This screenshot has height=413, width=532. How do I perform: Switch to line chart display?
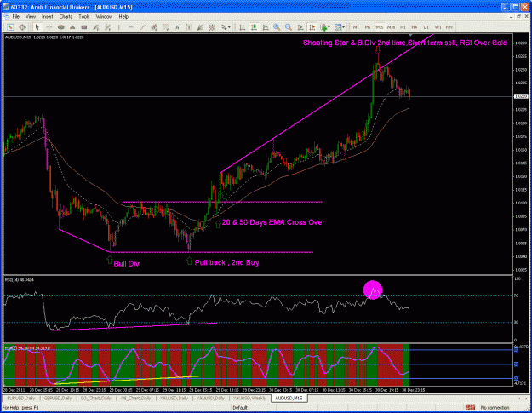click(x=266, y=27)
